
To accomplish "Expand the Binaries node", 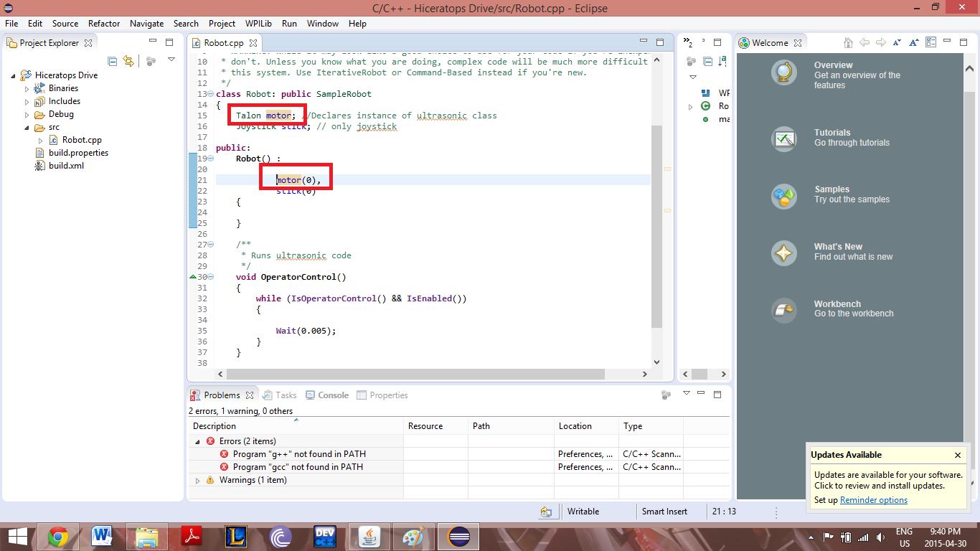I will [x=27, y=88].
